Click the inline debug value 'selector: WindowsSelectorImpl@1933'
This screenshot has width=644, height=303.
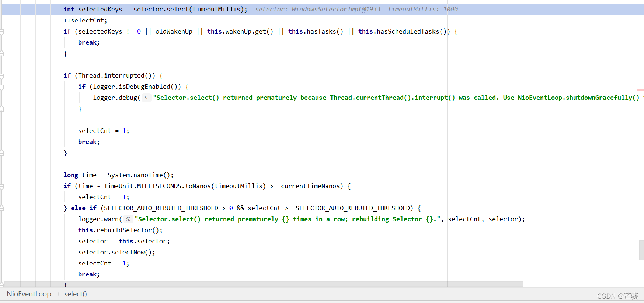point(317,9)
